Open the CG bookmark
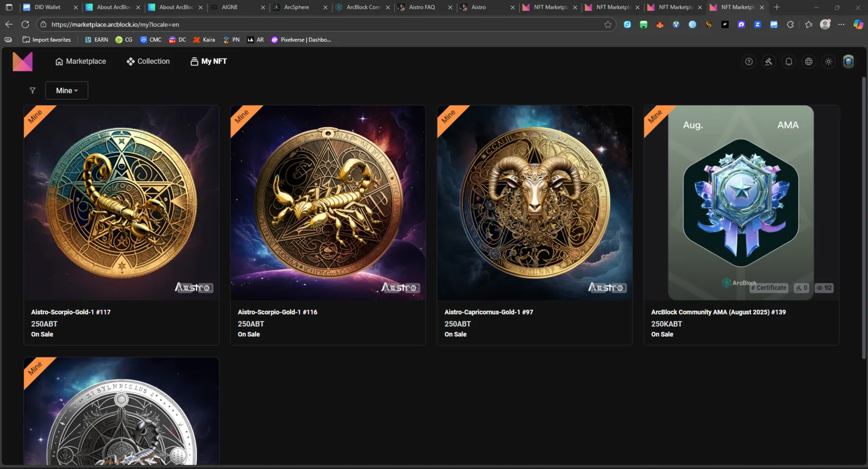 click(x=124, y=40)
